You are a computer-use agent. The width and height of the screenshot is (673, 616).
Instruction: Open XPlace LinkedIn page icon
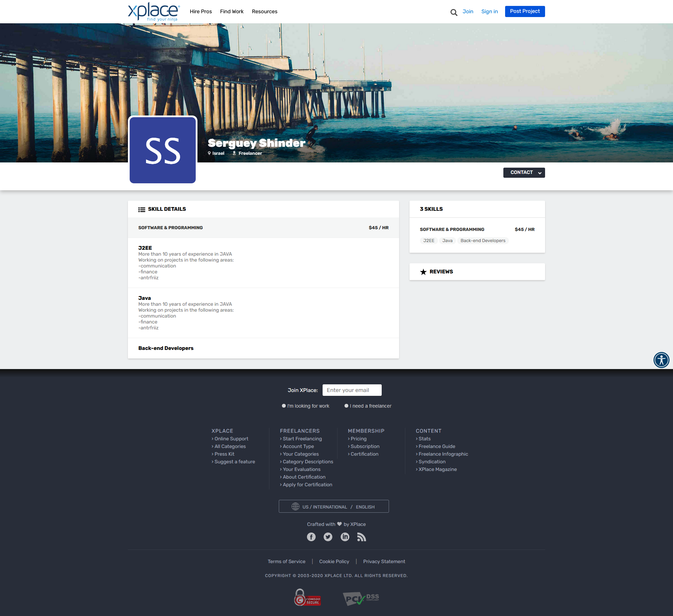pyautogui.click(x=345, y=537)
